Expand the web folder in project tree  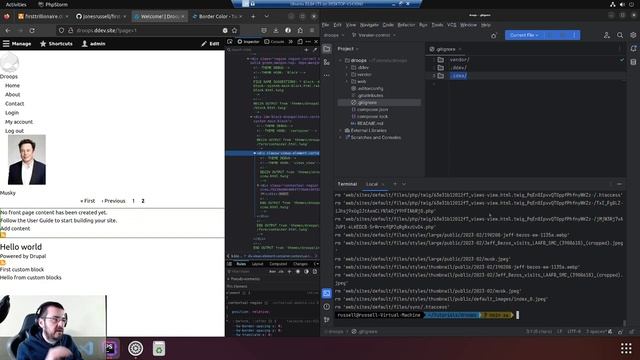347,81
